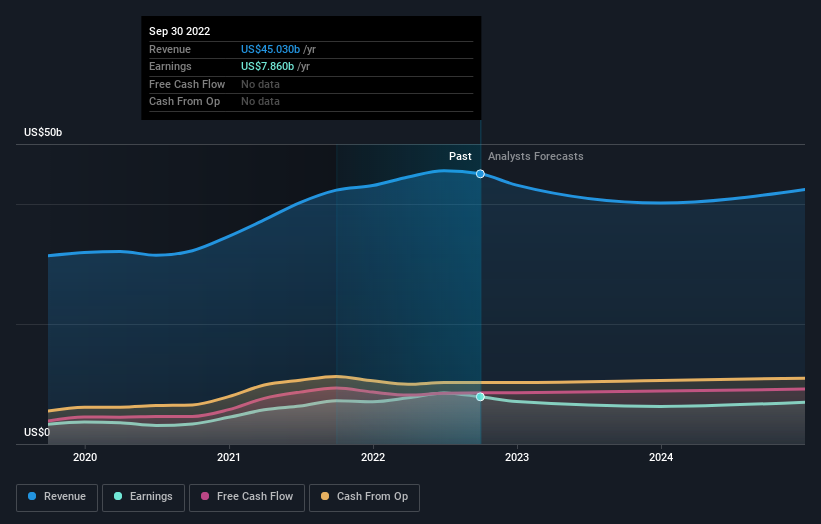
Task: Select the 2024 x-axis label
Action: click(661, 457)
